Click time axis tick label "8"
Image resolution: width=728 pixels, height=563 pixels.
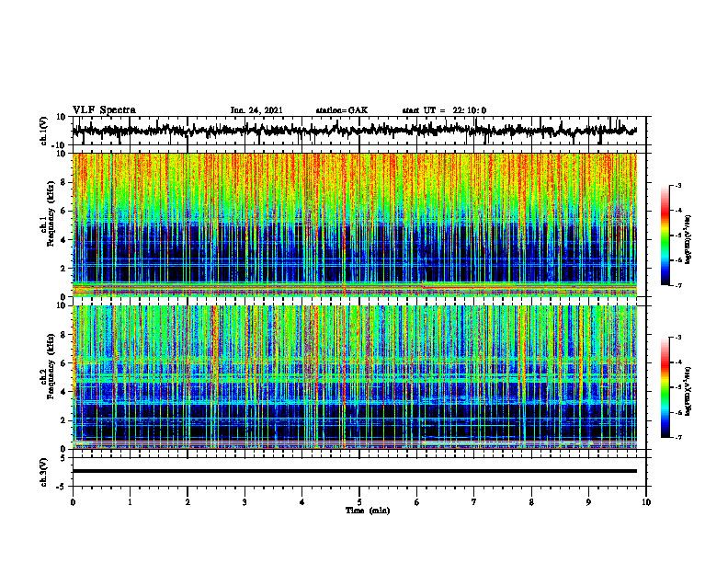click(x=531, y=502)
